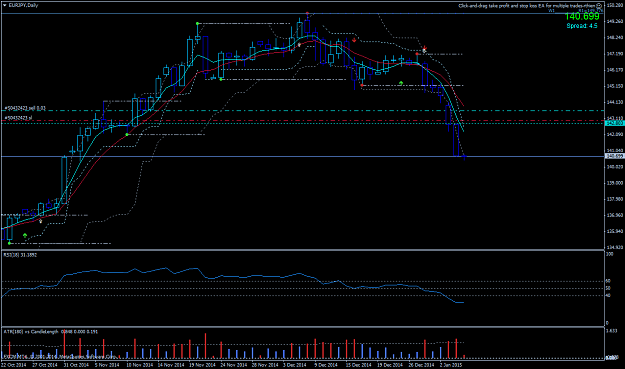Click the Spread: 4.5 label

582,26
